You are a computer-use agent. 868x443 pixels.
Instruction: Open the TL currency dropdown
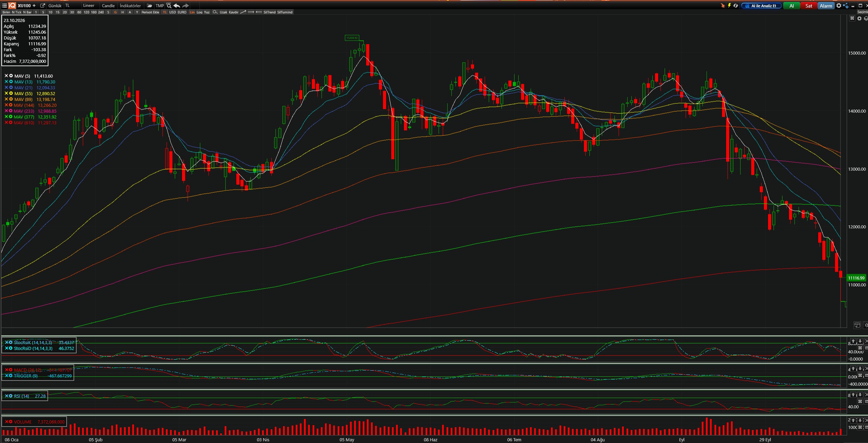pos(72,5)
